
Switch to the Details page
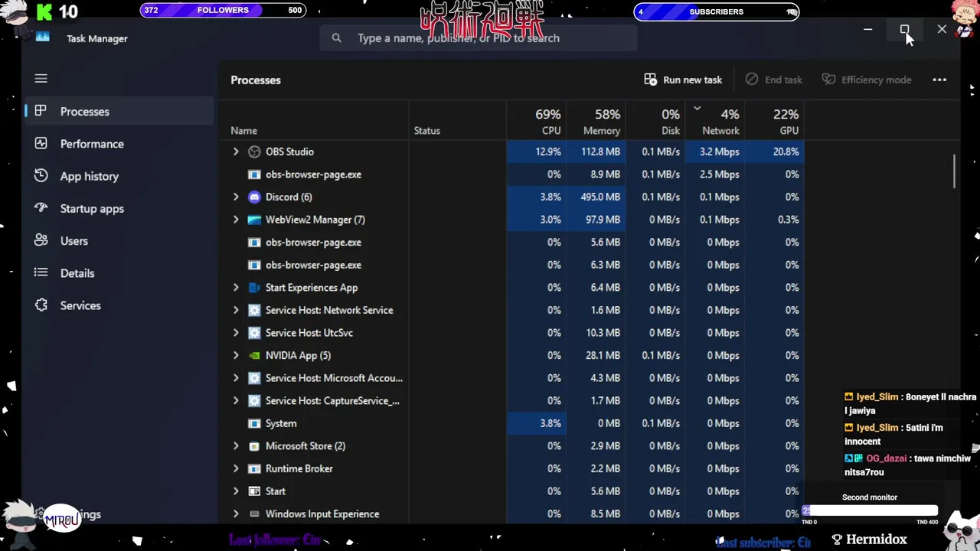[119, 273]
